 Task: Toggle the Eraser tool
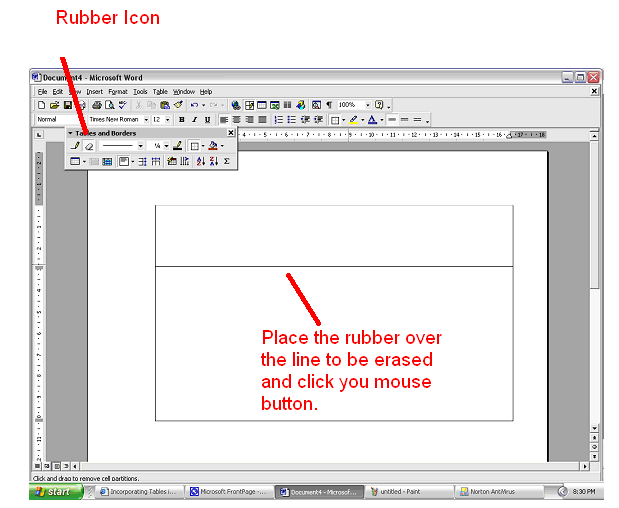89,146
